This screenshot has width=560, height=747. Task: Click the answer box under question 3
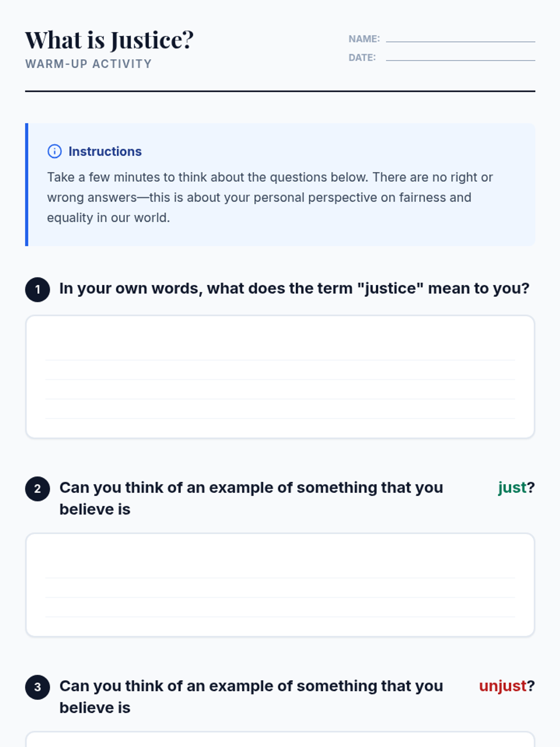pos(280,740)
